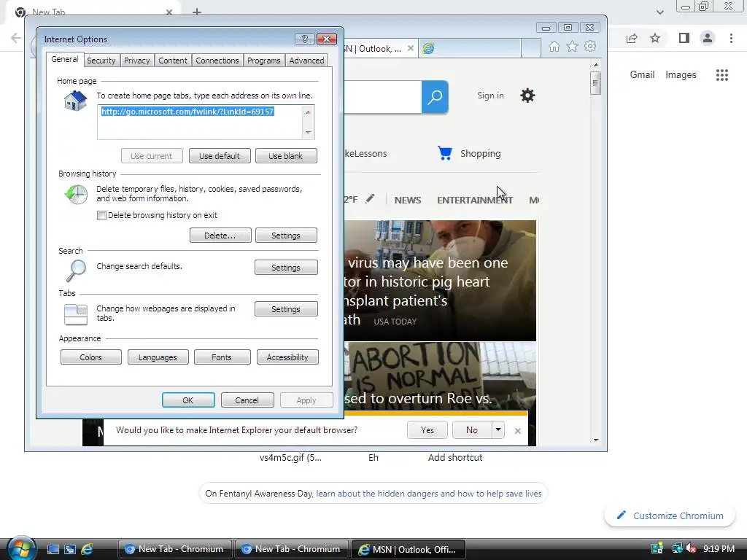Click the General tab
This screenshot has height=560, width=747.
point(65,59)
